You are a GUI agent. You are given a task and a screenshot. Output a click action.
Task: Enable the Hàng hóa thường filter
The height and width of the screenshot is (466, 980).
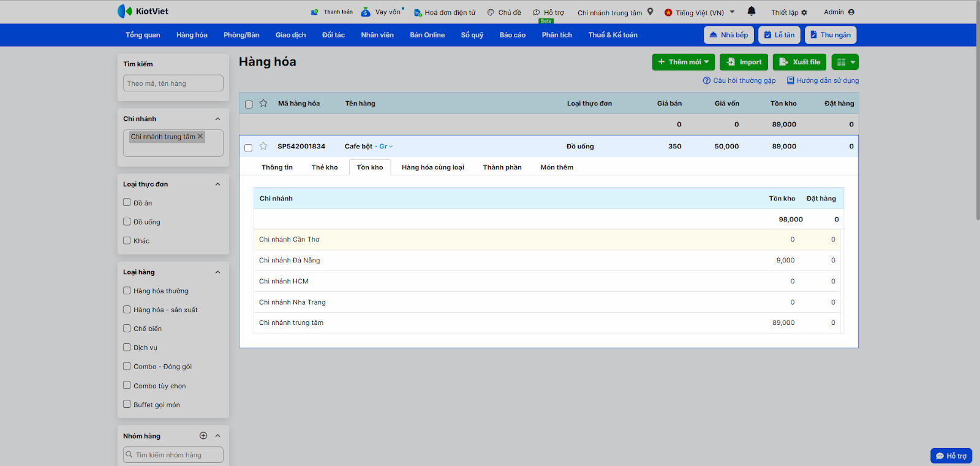(x=127, y=291)
